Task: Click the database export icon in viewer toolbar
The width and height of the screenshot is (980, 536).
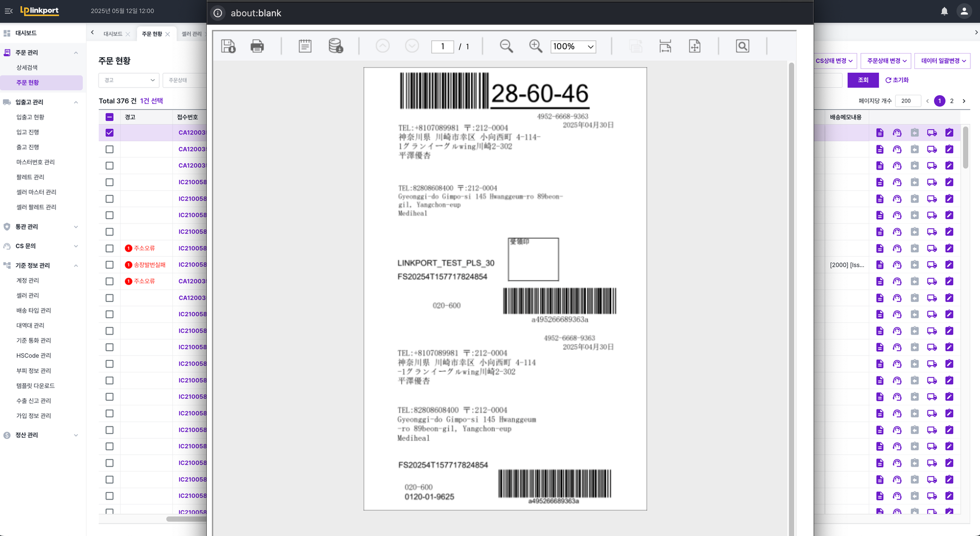Action: coord(335,46)
